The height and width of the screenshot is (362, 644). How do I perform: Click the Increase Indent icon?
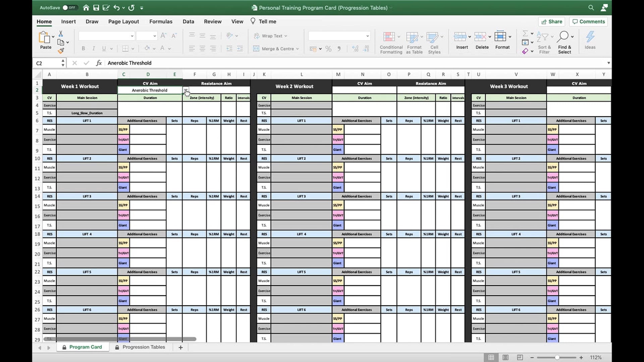[x=240, y=49]
